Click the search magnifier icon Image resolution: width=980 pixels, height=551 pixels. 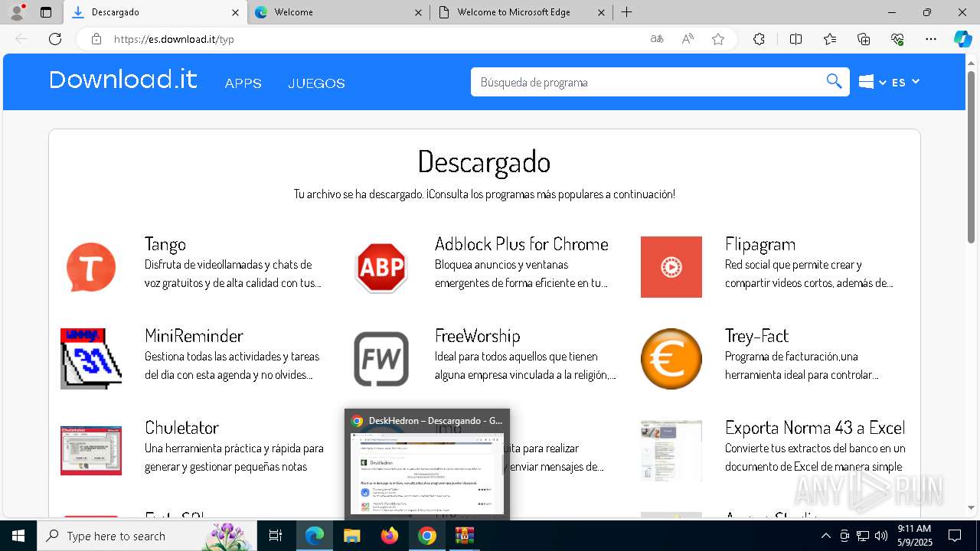pyautogui.click(x=835, y=82)
